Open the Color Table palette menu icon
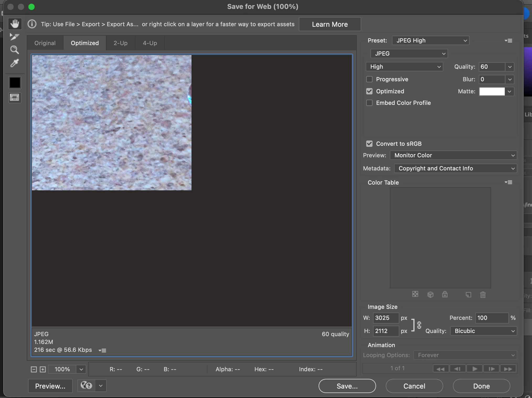 (x=508, y=182)
